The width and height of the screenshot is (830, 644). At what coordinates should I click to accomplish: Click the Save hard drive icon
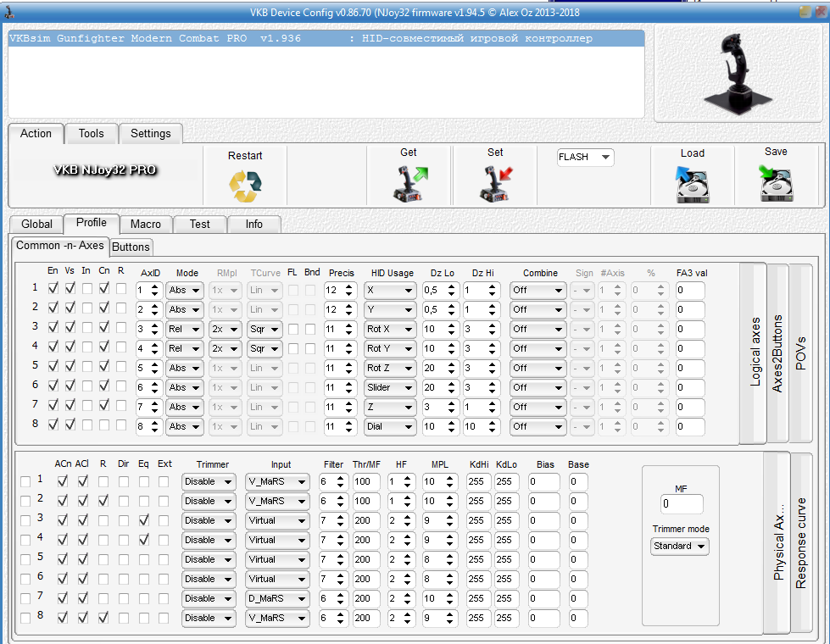[776, 183]
